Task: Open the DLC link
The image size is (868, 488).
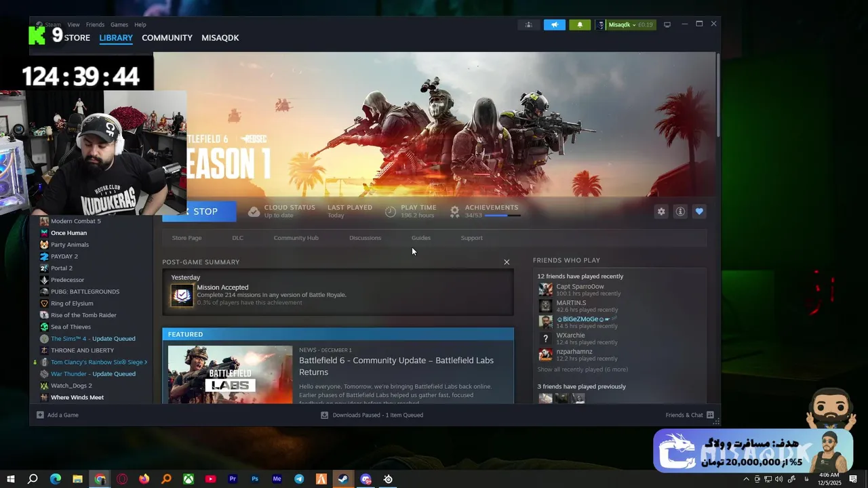Action: point(237,238)
